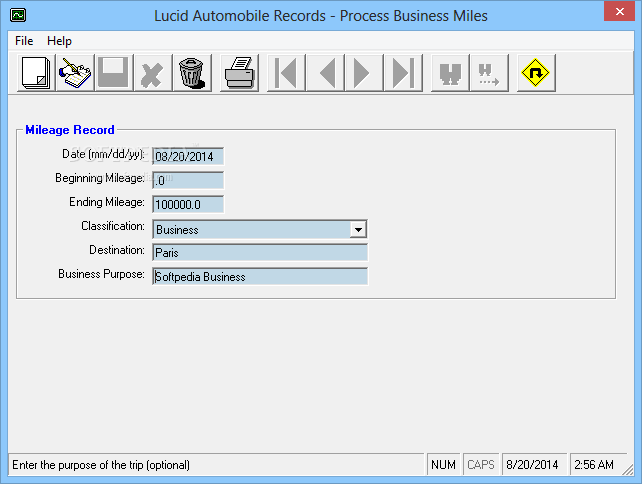Click the yellow U-turn return icon
642x484 pixels.
(x=536, y=73)
